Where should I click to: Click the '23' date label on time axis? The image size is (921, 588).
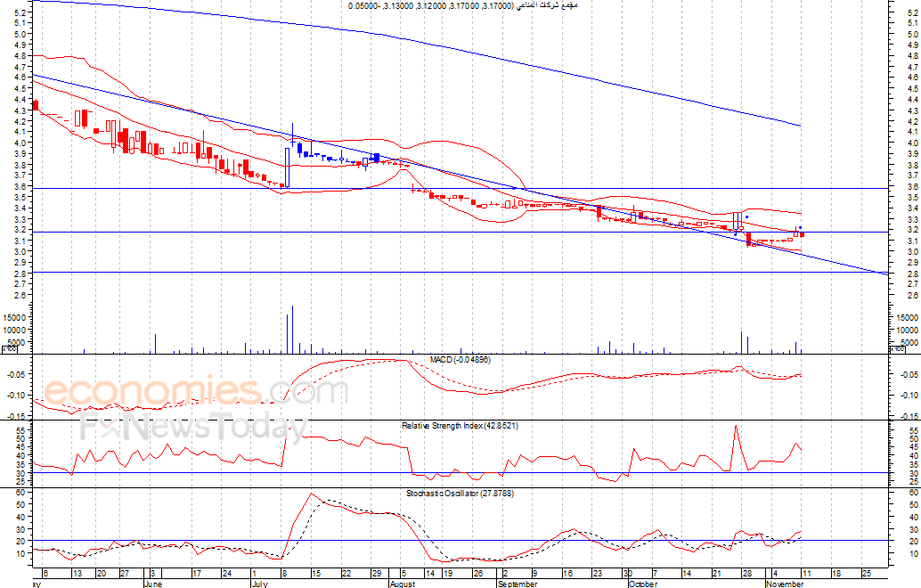point(597,574)
